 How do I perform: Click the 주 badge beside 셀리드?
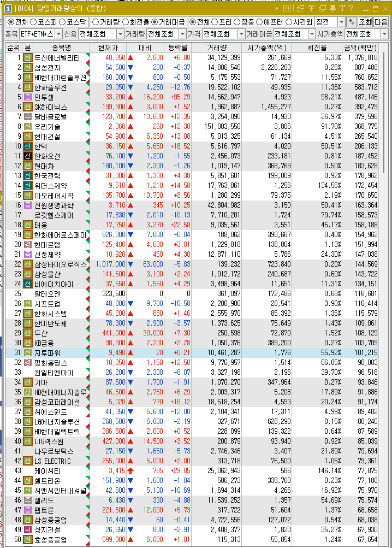(28, 500)
